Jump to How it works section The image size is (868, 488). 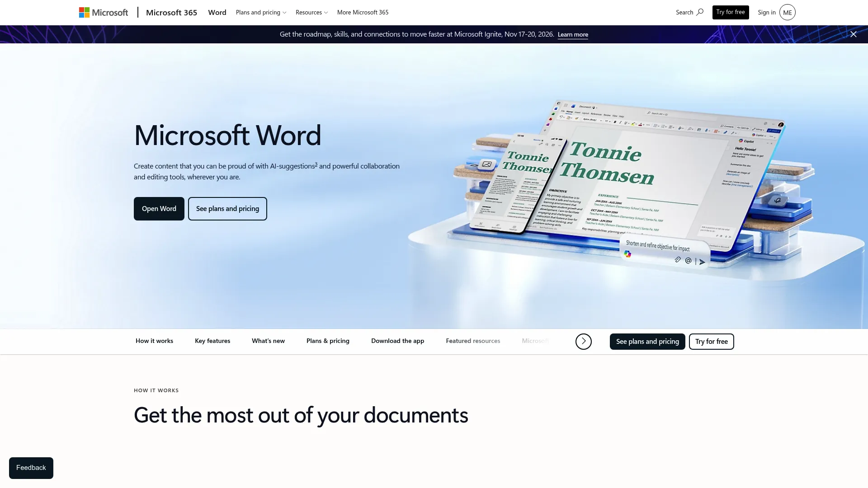tap(154, 341)
